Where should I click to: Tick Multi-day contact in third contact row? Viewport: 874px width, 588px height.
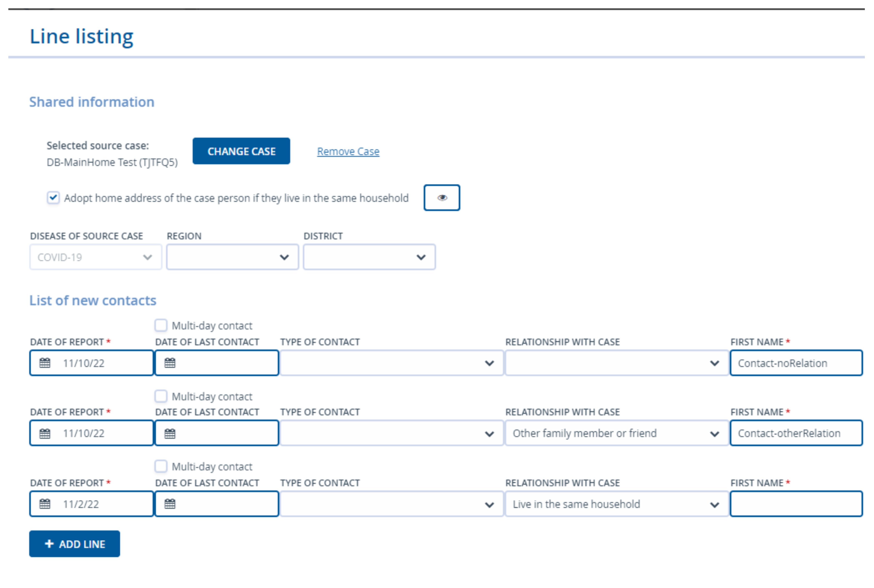click(x=161, y=466)
